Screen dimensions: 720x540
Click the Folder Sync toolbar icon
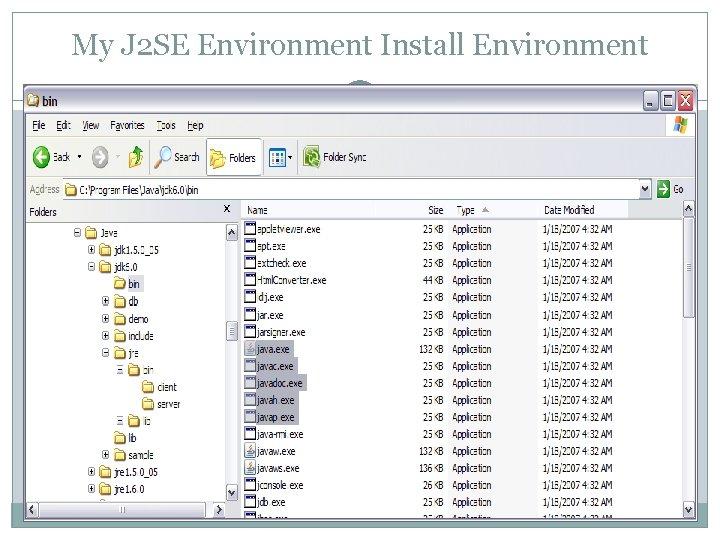312,157
